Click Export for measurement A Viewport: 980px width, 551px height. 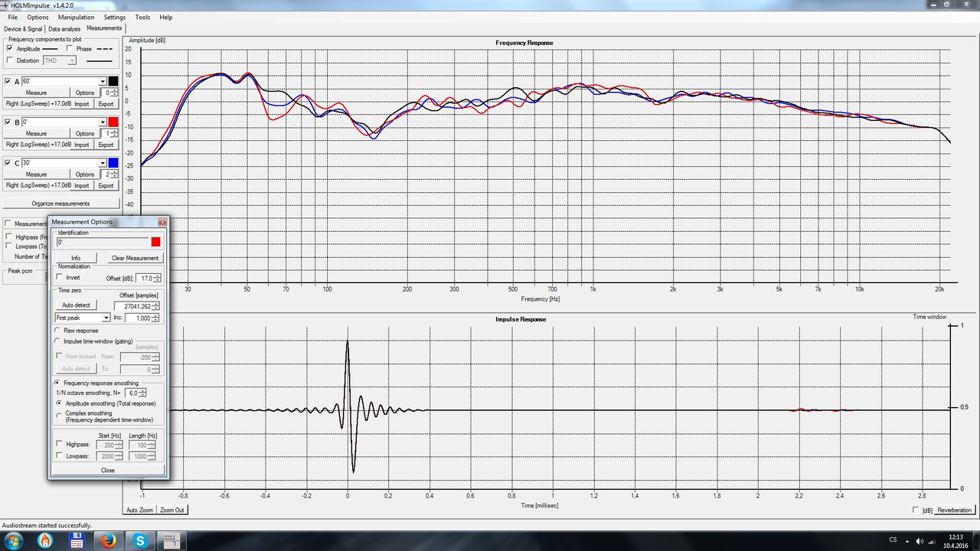point(106,103)
